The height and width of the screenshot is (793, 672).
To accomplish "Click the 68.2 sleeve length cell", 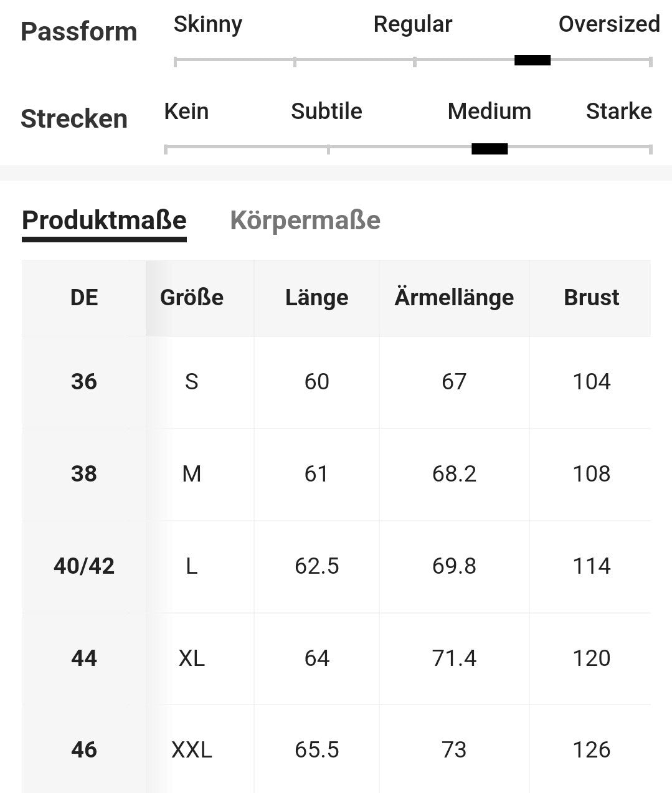I will (x=454, y=474).
